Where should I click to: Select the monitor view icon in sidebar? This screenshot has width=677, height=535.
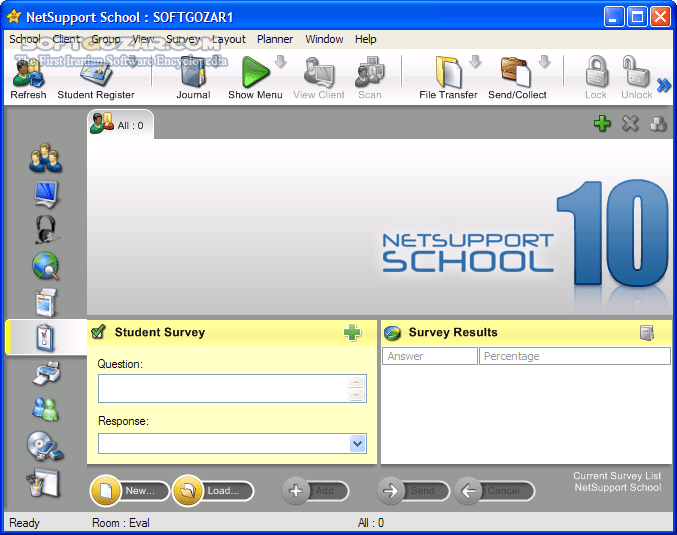46,194
